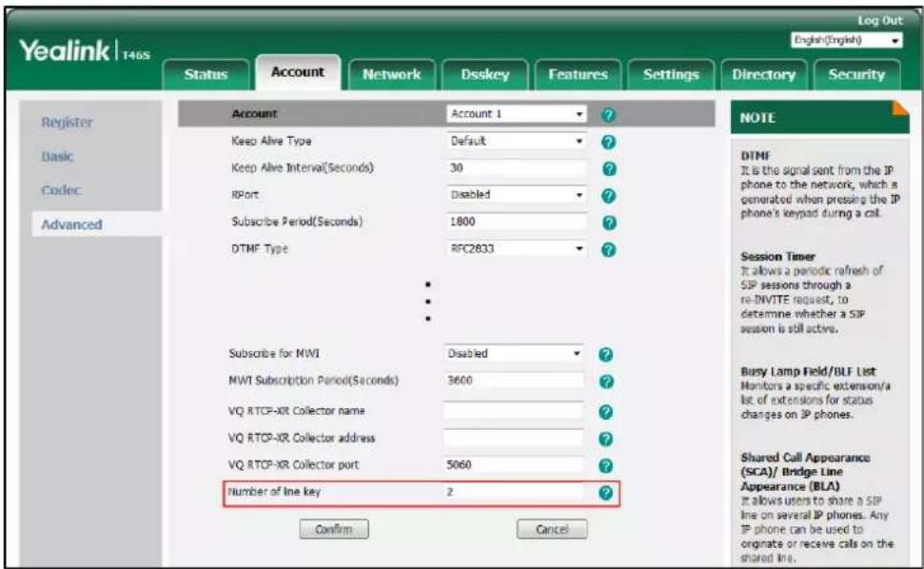Click help icon for VQ RTCP-XR Collector address
Image resolution: width=924 pixels, height=569 pixels.
pyautogui.click(x=605, y=439)
